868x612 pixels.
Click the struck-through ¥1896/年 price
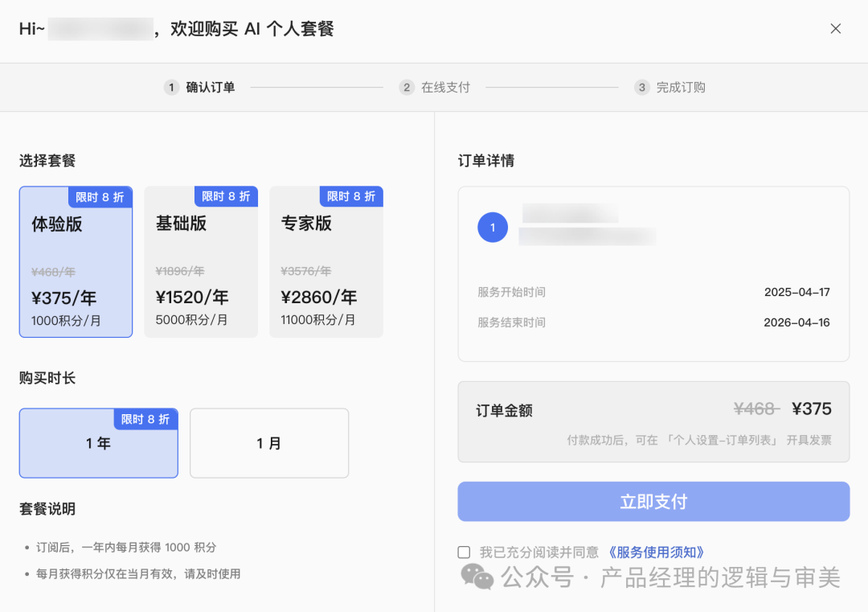coord(180,271)
